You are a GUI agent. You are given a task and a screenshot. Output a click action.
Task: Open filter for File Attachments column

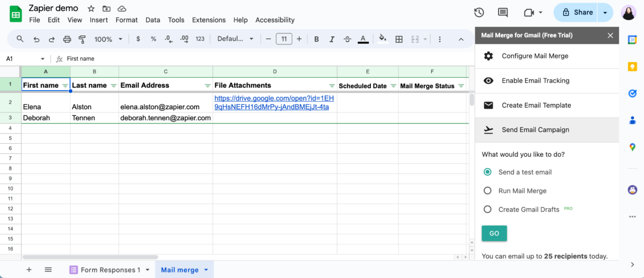[x=332, y=86]
